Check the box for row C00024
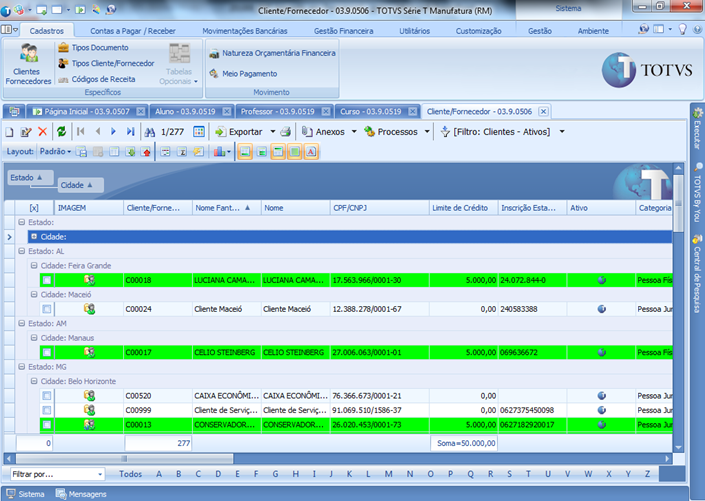Image resolution: width=705 pixels, height=501 pixels. (47, 309)
